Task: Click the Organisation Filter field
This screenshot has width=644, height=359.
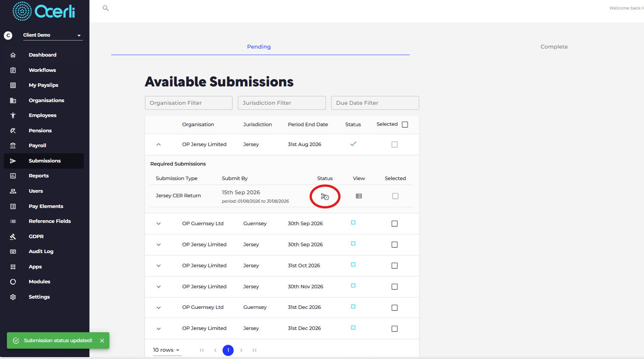Action: click(x=189, y=103)
